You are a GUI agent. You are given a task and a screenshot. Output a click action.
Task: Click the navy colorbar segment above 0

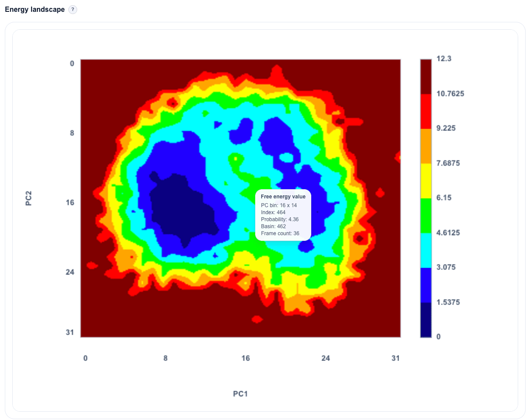tap(426, 320)
